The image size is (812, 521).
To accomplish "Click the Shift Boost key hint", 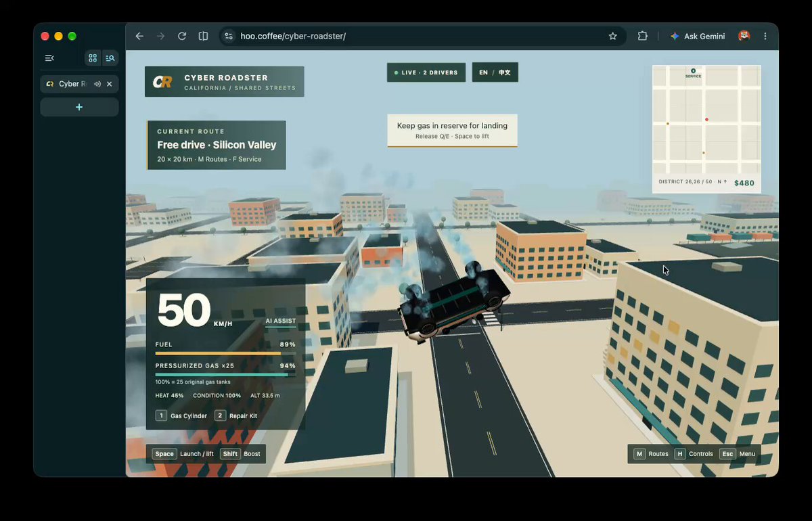I will coord(240,453).
